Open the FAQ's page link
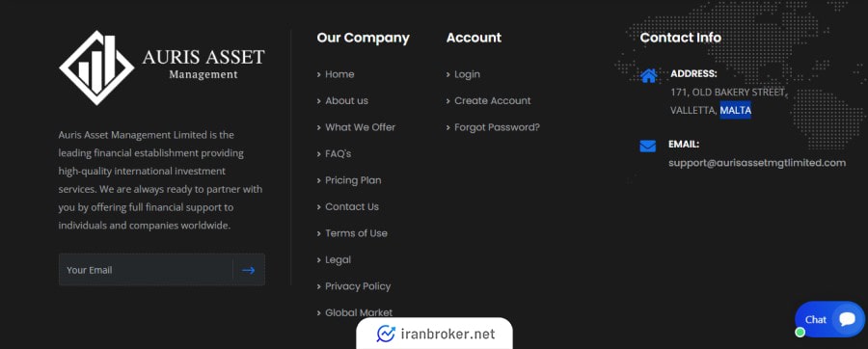 click(x=339, y=153)
